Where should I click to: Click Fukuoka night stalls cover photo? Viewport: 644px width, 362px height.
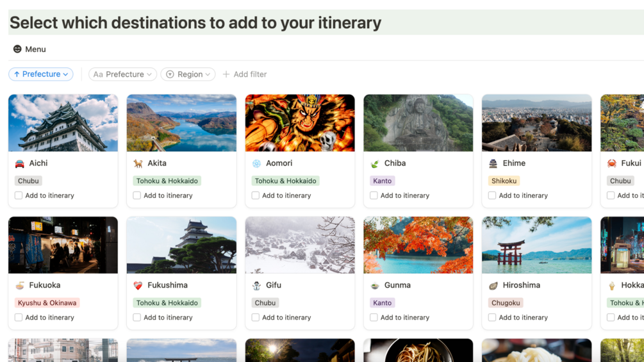coord(63,245)
